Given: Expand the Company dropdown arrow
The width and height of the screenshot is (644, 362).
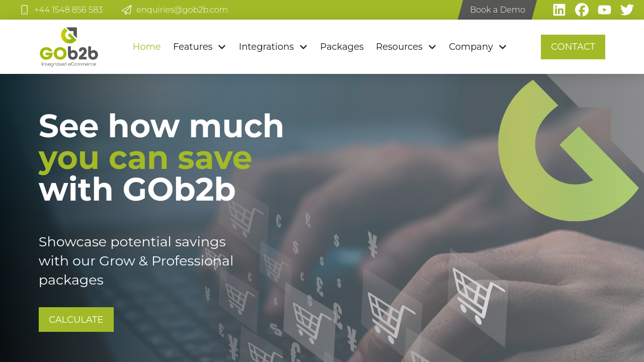Looking at the screenshot, I should 503,47.
